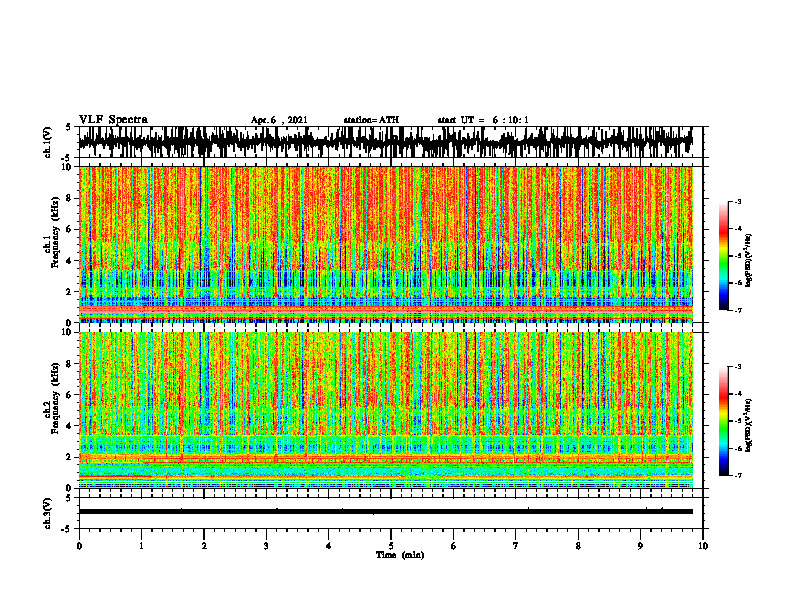This screenshot has width=792, height=612.
Task: Click time axis tick label "7"
Action: [x=516, y=546]
